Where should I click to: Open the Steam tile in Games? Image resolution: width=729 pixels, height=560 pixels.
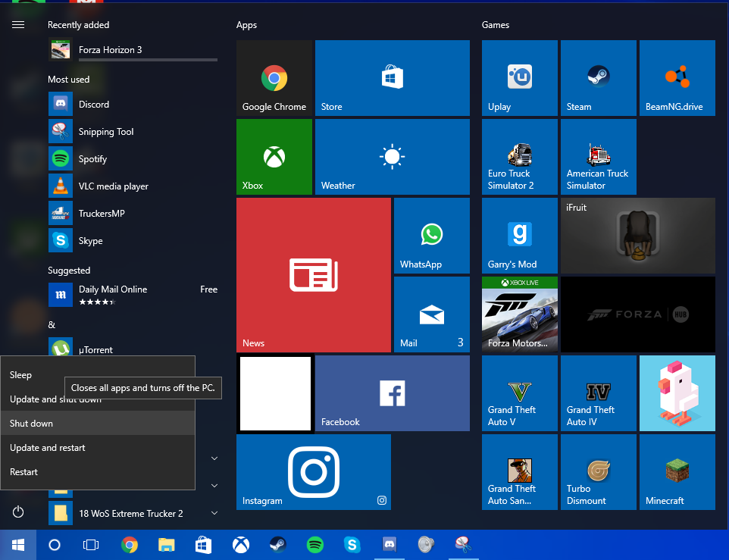(598, 78)
